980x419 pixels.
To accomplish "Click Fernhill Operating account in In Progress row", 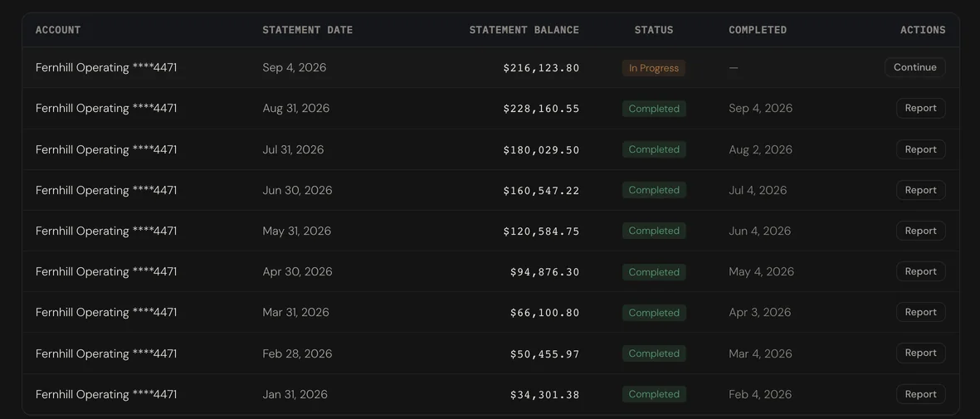I will click(106, 67).
